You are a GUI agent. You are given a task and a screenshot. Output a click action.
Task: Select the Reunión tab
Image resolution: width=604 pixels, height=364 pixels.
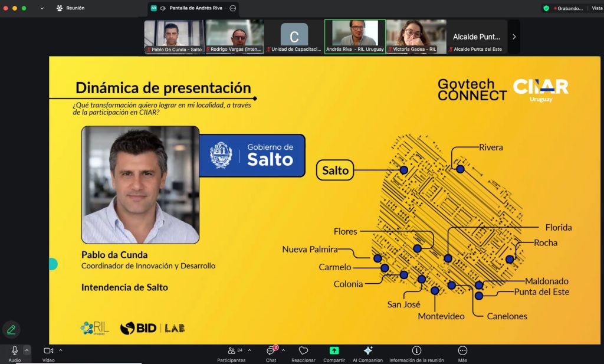[x=70, y=8]
